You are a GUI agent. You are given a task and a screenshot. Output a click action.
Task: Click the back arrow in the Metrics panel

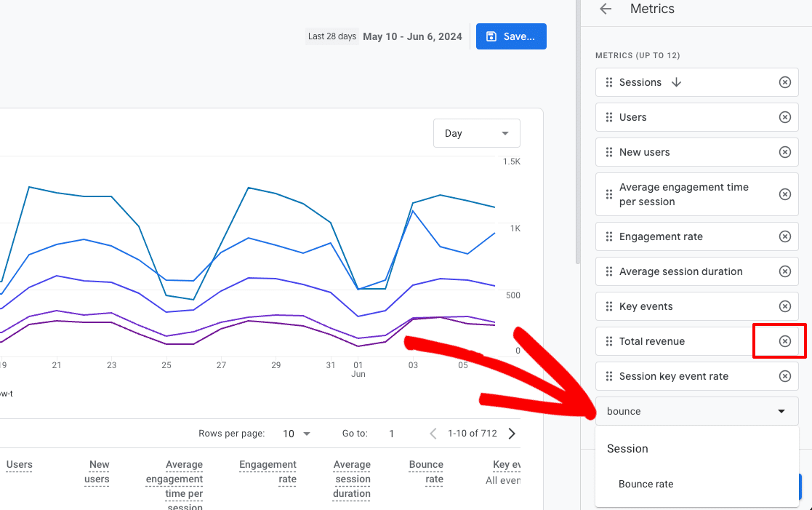pyautogui.click(x=606, y=9)
